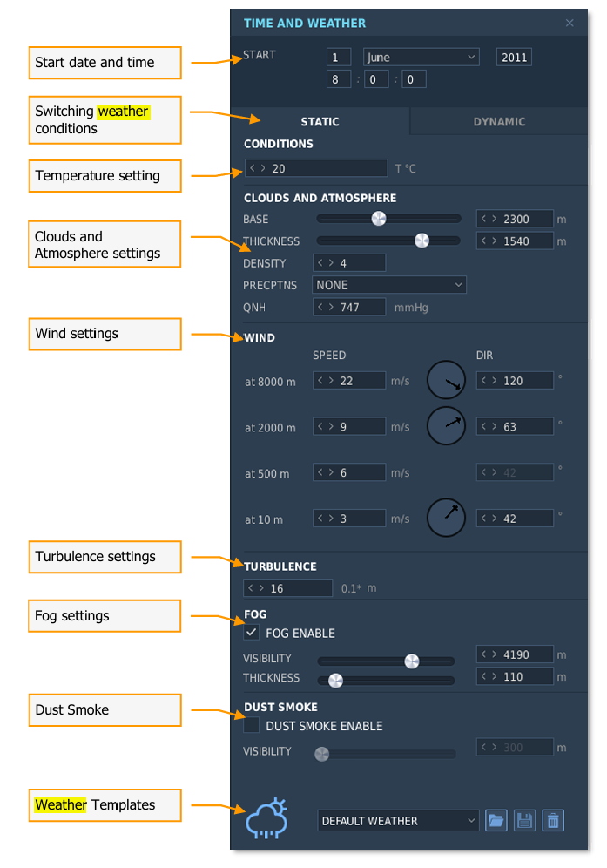Click the fog VISIBILITY slider handle
This screenshot has width=607, height=868.
[x=412, y=661]
